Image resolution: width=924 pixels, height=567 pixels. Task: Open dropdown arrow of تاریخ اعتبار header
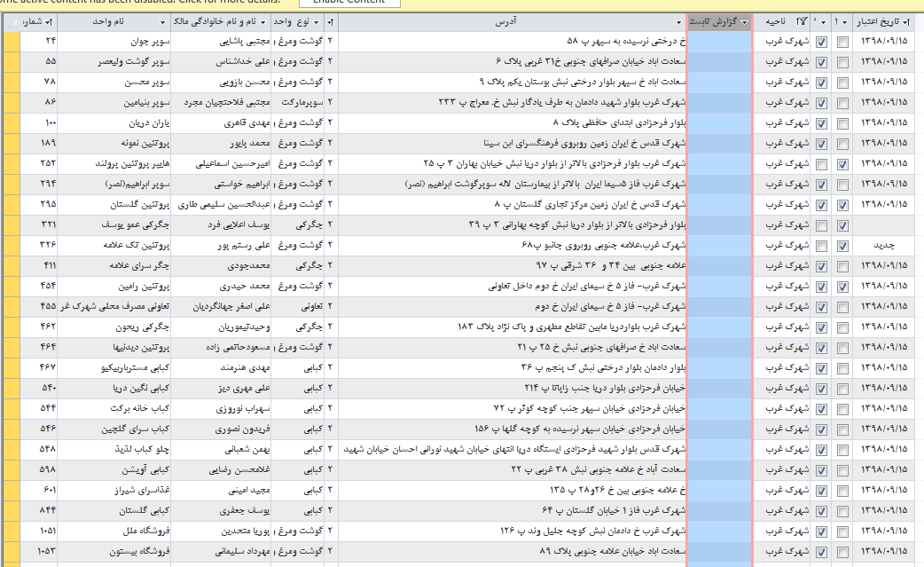(x=906, y=22)
